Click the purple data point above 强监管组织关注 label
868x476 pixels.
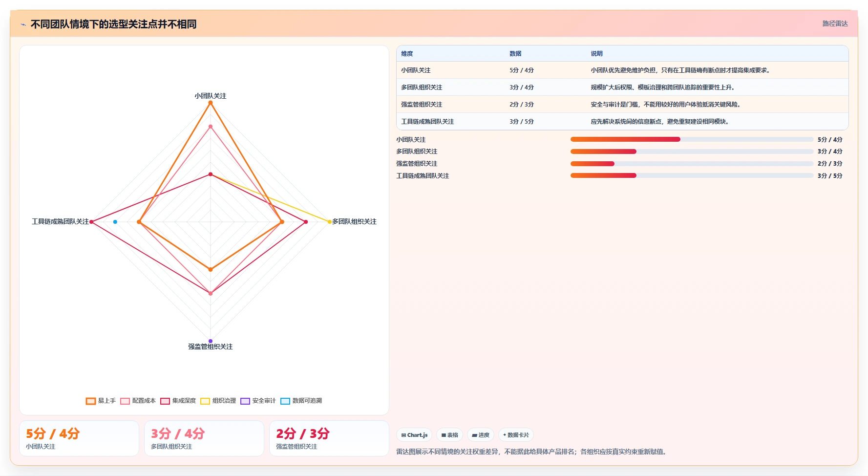[x=211, y=341]
